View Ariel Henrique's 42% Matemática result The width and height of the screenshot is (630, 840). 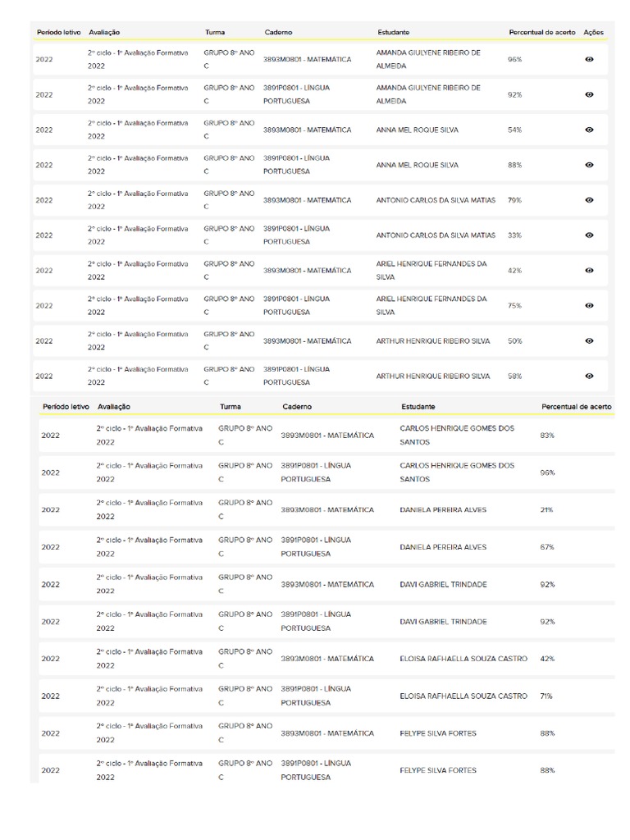[x=589, y=271]
